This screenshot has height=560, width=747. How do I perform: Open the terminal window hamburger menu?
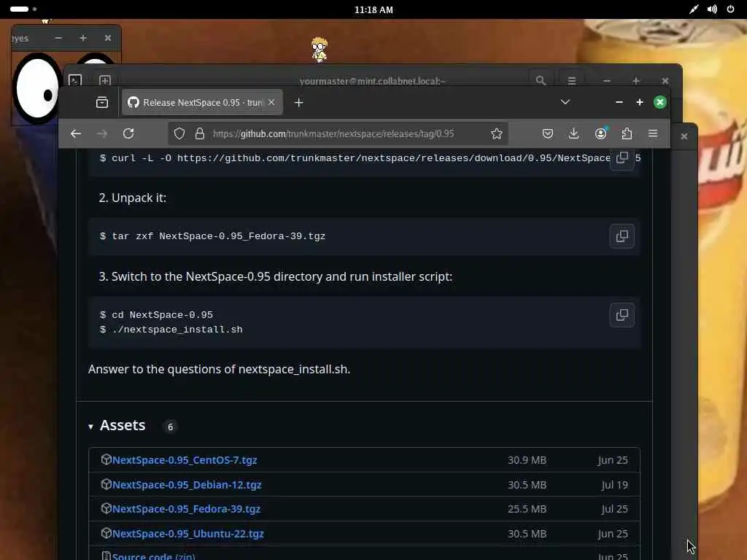pyautogui.click(x=572, y=80)
